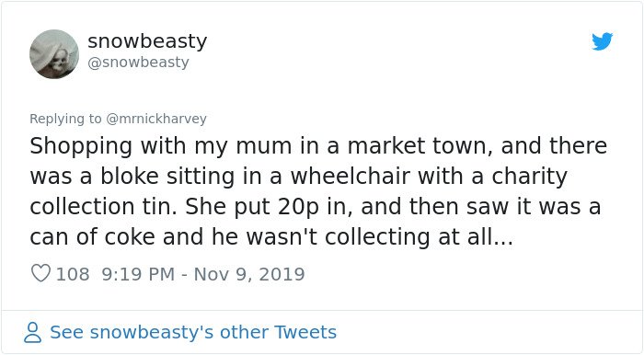Open the @mrnickharvey reply mention
This screenshot has width=644, height=355.
156,119
